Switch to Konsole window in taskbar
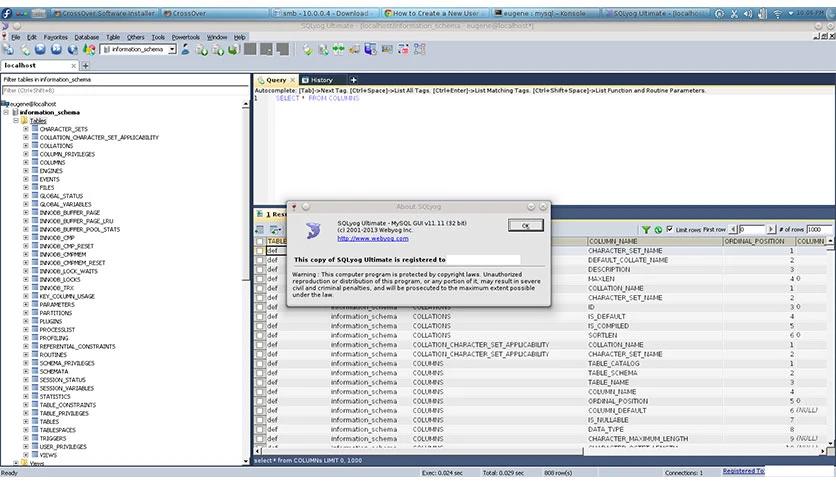836x484 pixels. 543,13
